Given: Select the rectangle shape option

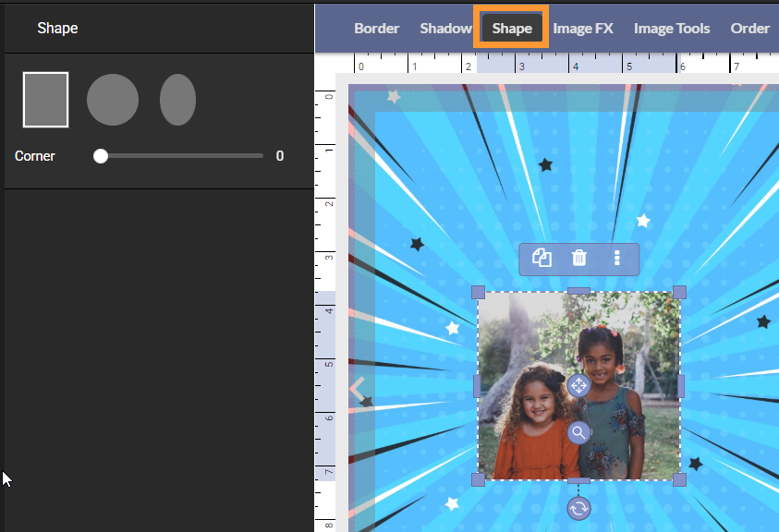Looking at the screenshot, I should (x=45, y=100).
